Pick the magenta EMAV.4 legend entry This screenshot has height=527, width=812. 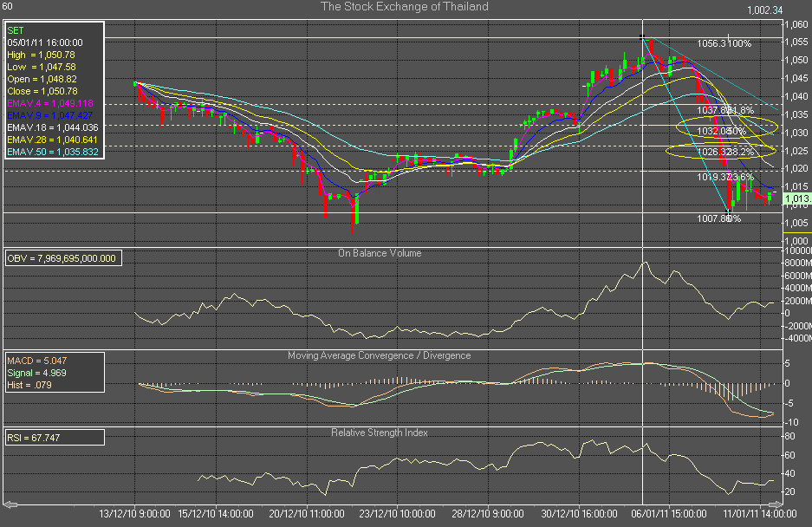click(50, 103)
